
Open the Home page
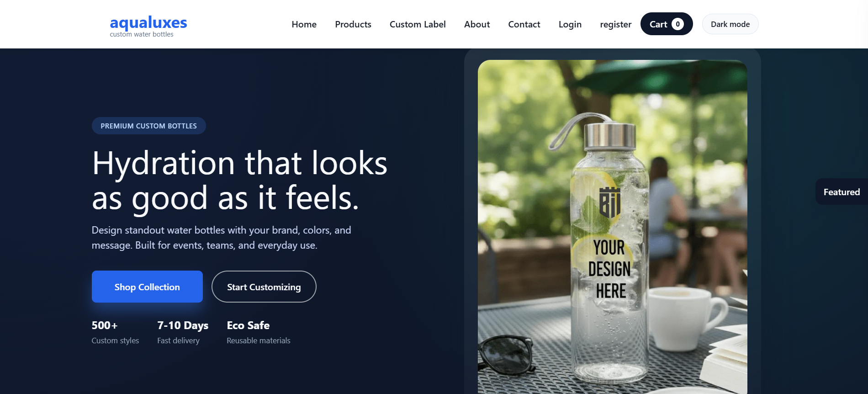(304, 24)
